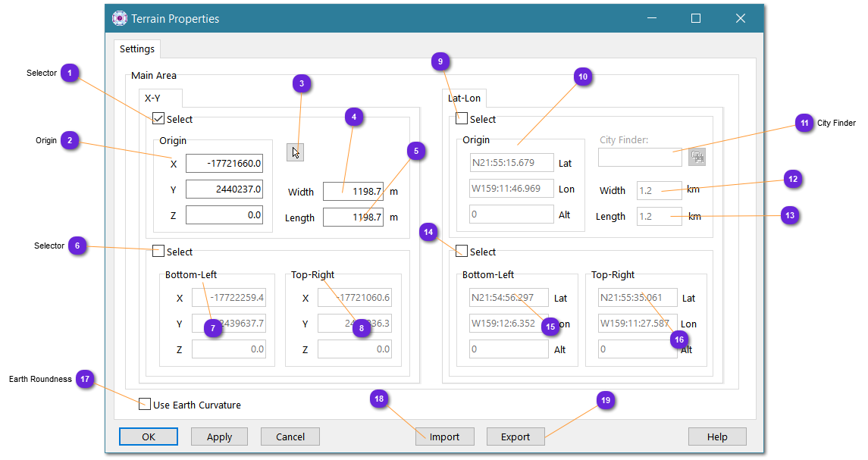Click the X-Y Width input field
Image resolution: width=868 pixels, height=460 pixels.
click(353, 192)
